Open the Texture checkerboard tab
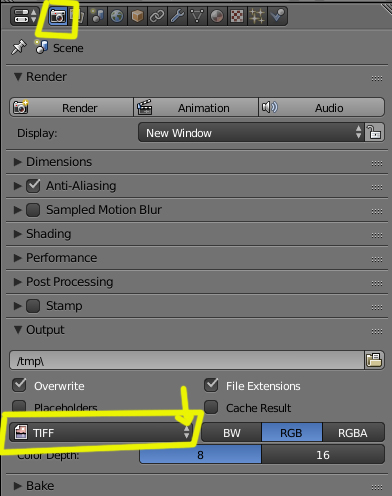Viewport: 392px width, 496px height. [237, 16]
